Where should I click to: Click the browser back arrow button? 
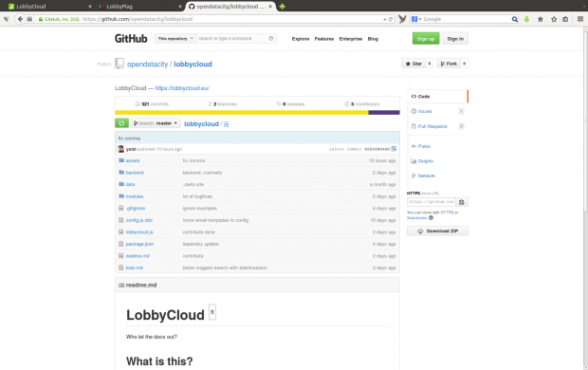pyautogui.click(x=20, y=19)
